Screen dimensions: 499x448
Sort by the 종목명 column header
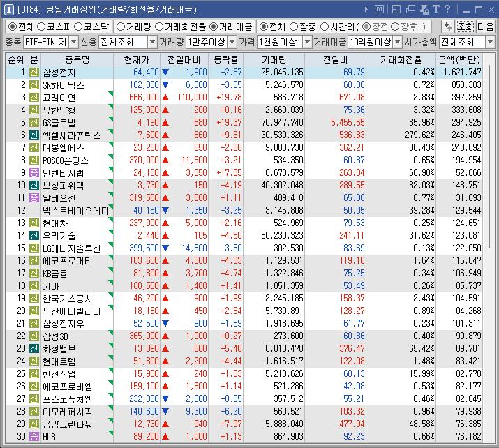point(77,59)
